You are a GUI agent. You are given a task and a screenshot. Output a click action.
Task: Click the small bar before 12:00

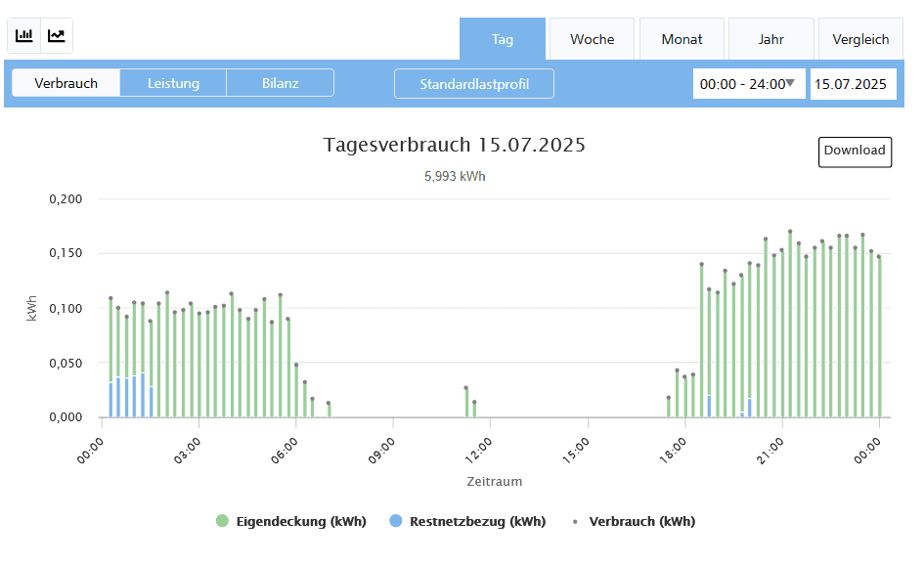point(466,403)
